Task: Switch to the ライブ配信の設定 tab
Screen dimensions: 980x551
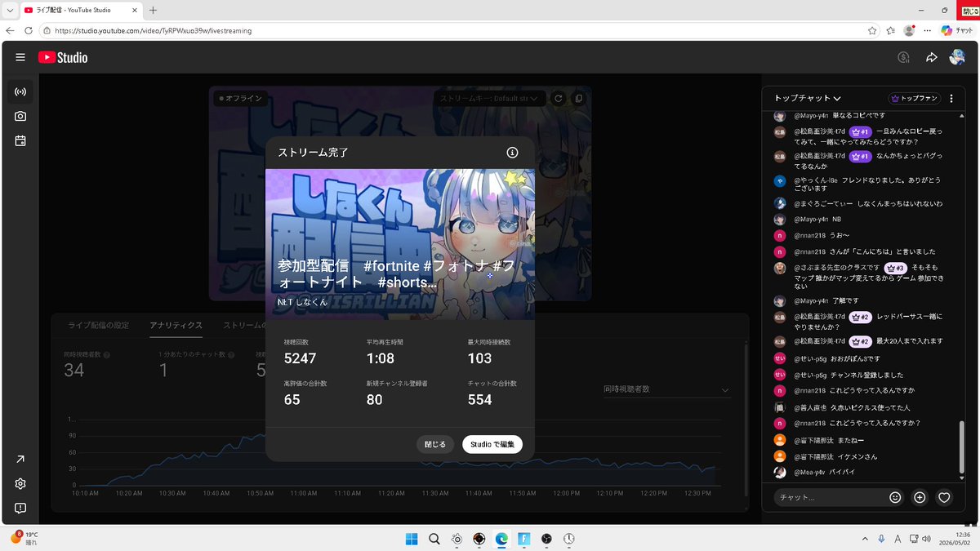Action: [98, 325]
